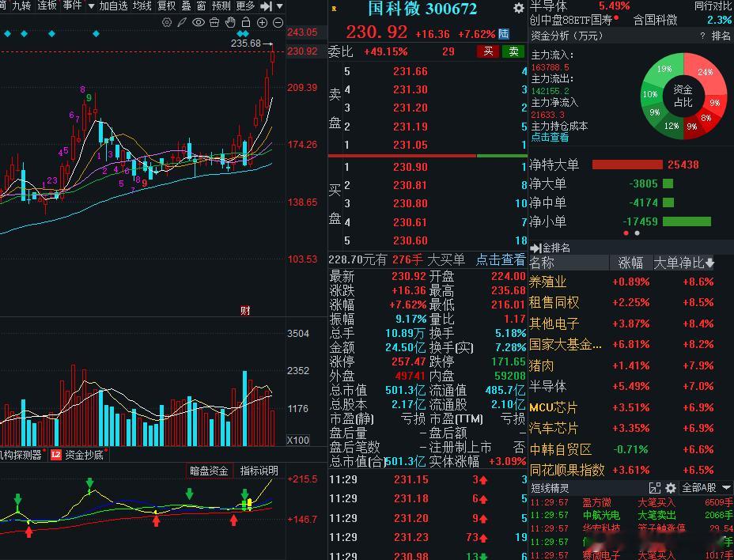Open the toolbox briefcase icon
Image resolution: width=734 pixels, height=560 pixels.
214,22
